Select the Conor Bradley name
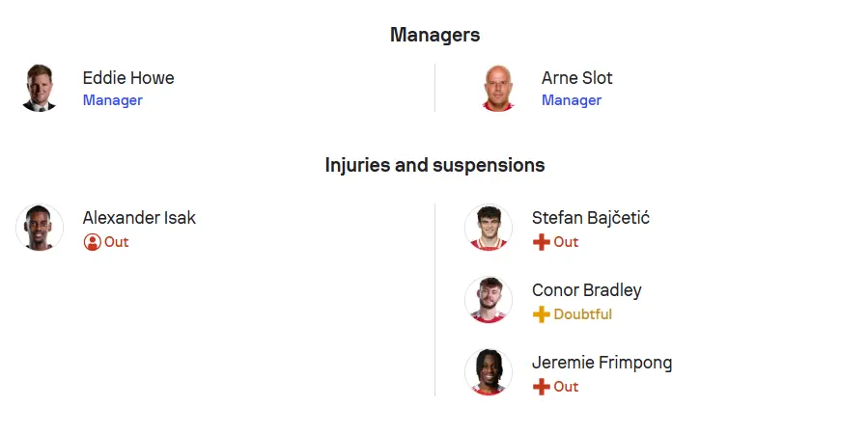The width and height of the screenshot is (868, 434). 587,290
